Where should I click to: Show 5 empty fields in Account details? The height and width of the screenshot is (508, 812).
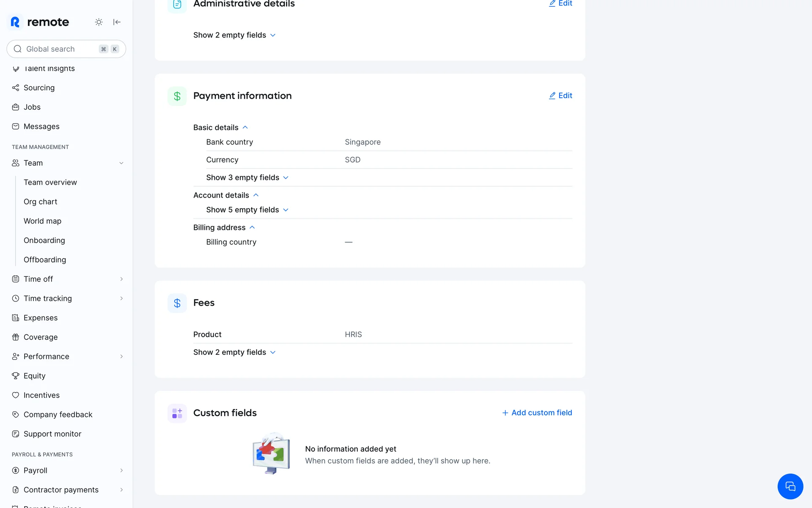tap(247, 210)
